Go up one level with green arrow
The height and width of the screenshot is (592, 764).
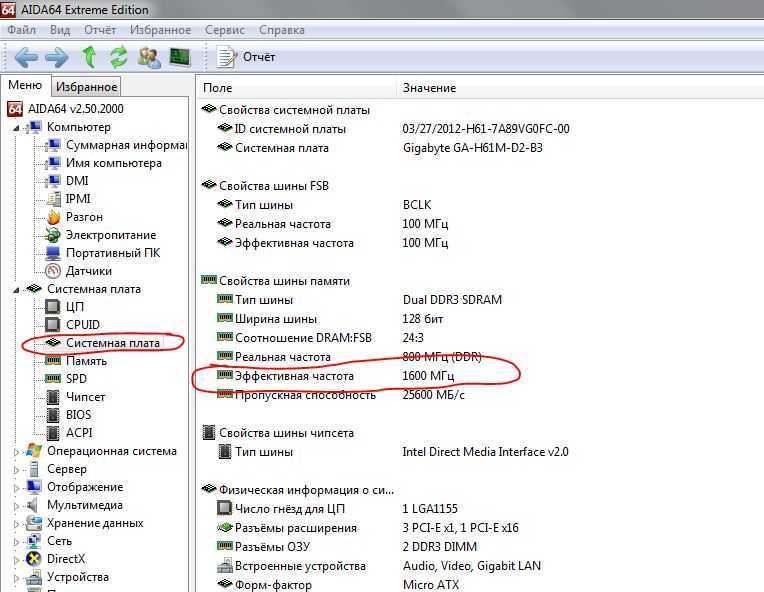click(x=89, y=57)
